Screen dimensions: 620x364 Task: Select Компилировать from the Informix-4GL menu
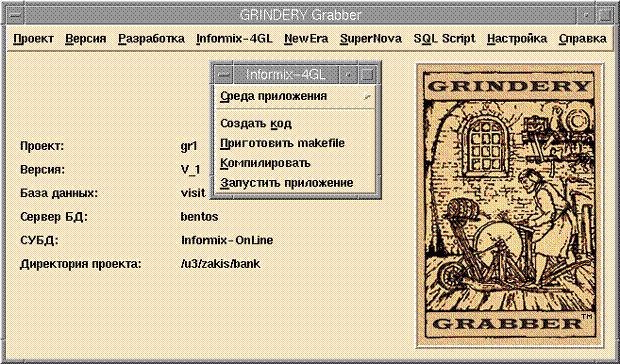(x=265, y=163)
